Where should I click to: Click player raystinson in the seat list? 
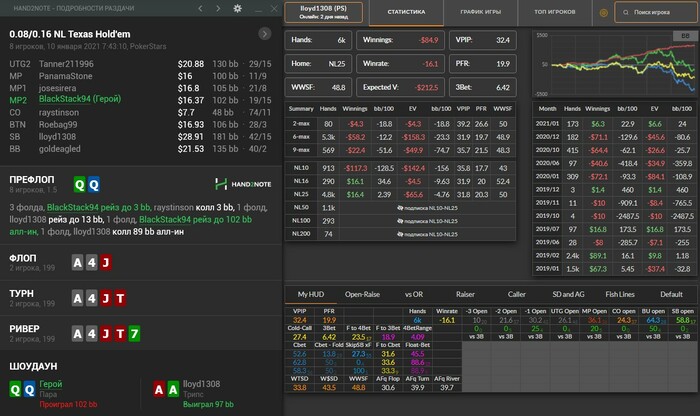click(58, 112)
